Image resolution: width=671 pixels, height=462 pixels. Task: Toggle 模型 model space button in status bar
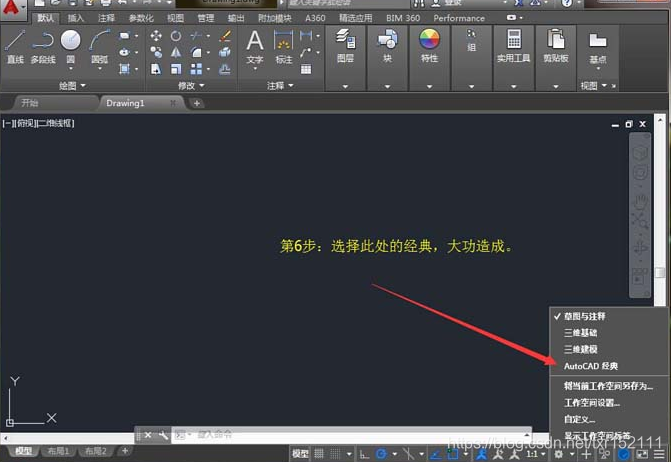(300, 453)
